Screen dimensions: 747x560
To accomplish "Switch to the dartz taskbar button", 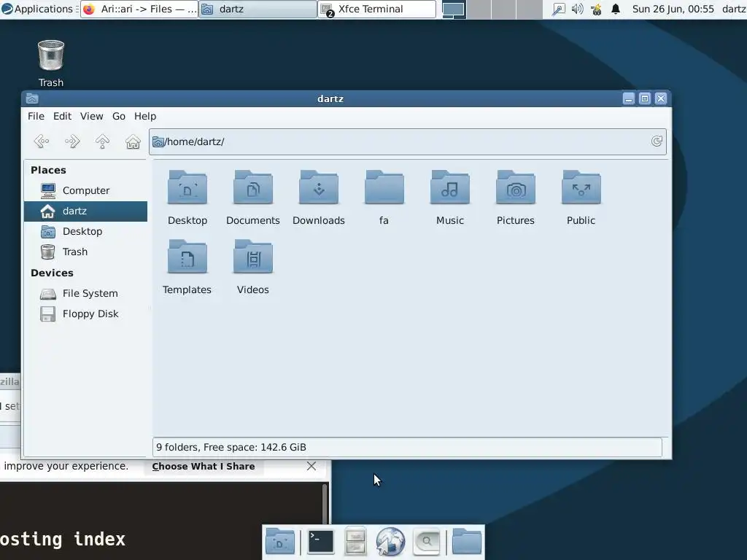I will (x=258, y=9).
